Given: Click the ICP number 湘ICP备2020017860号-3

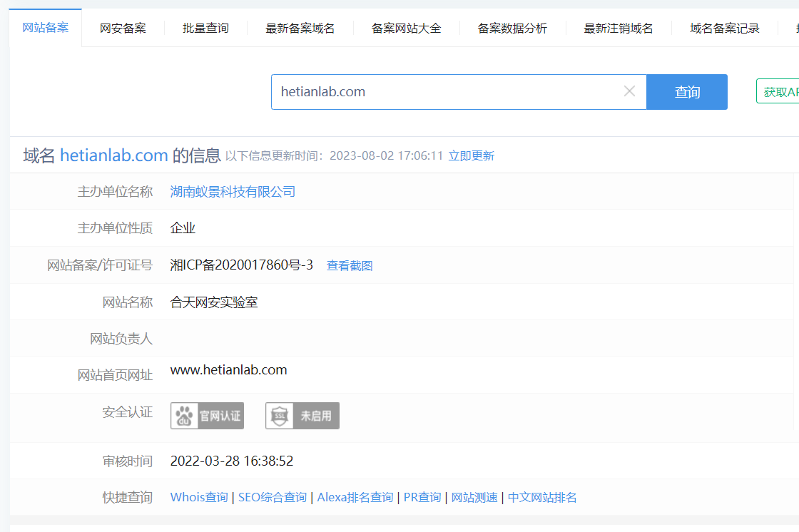Looking at the screenshot, I should coord(242,265).
